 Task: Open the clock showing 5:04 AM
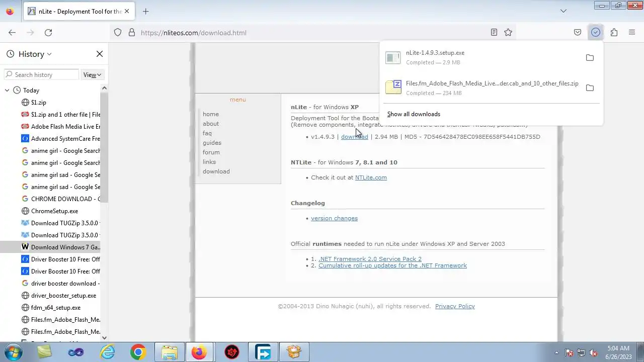pos(619,352)
